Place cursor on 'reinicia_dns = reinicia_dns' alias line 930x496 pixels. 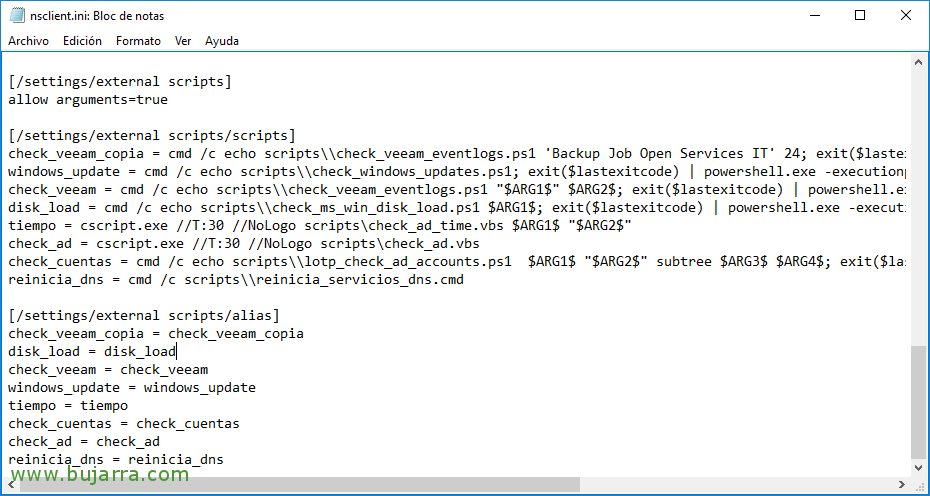click(x=116, y=460)
